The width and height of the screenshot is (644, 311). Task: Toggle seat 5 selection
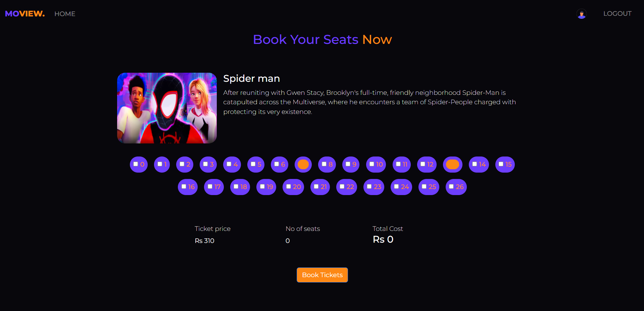[256, 164]
